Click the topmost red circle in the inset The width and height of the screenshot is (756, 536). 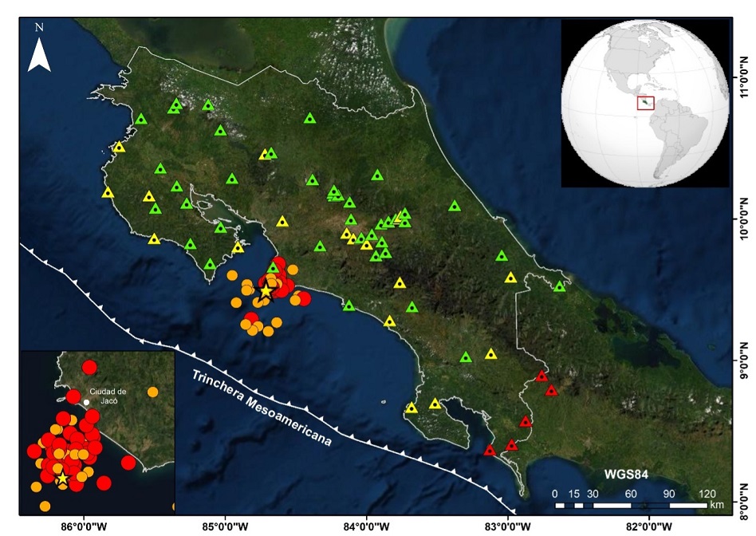89,366
